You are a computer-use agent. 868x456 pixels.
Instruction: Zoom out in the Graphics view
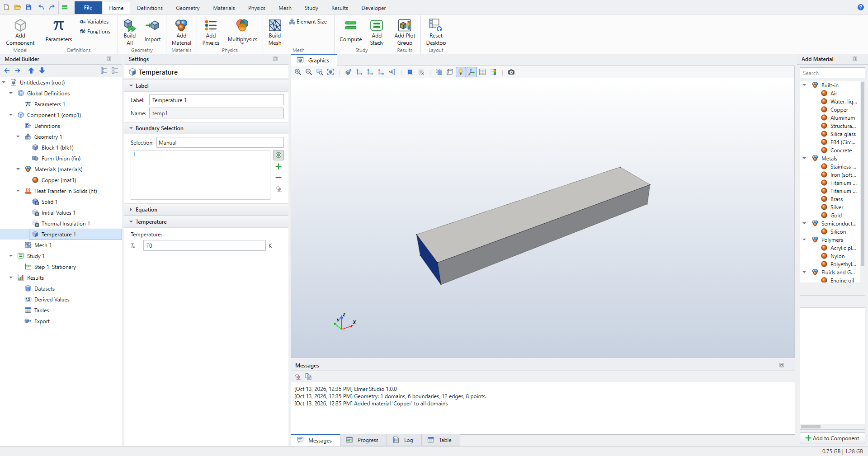[x=309, y=72]
